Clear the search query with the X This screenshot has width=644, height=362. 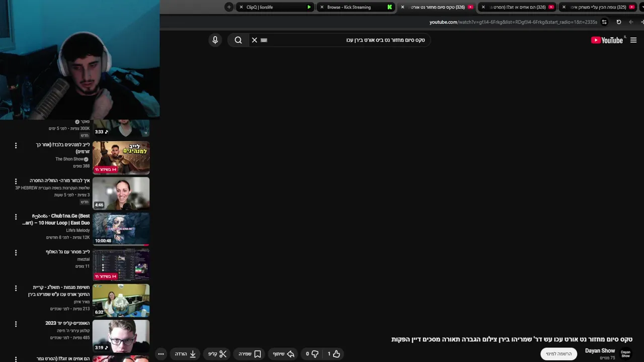coord(255,40)
